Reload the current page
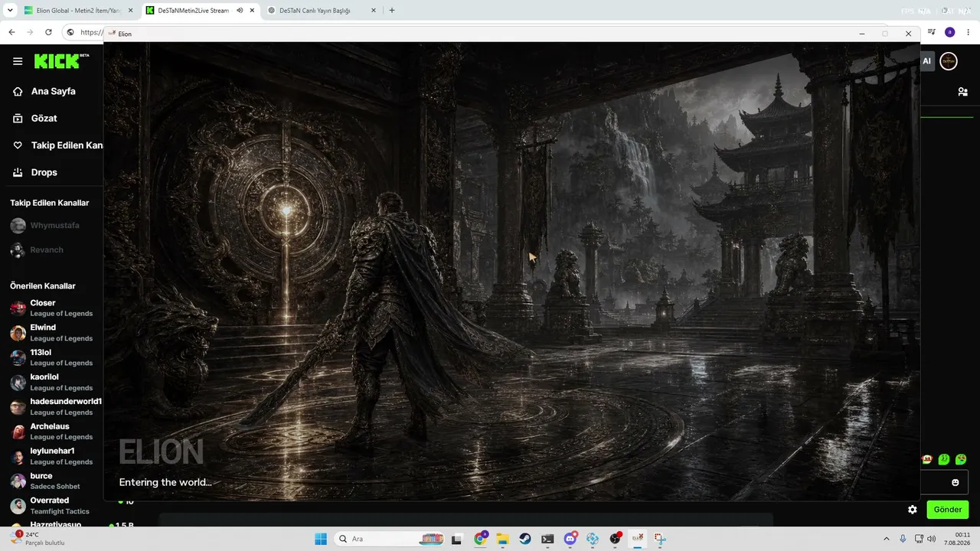980x551 pixels. coord(48,32)
